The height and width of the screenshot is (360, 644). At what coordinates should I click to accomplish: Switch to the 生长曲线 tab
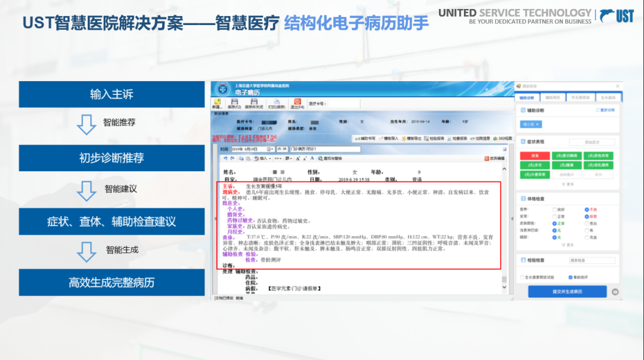(608, 97)
